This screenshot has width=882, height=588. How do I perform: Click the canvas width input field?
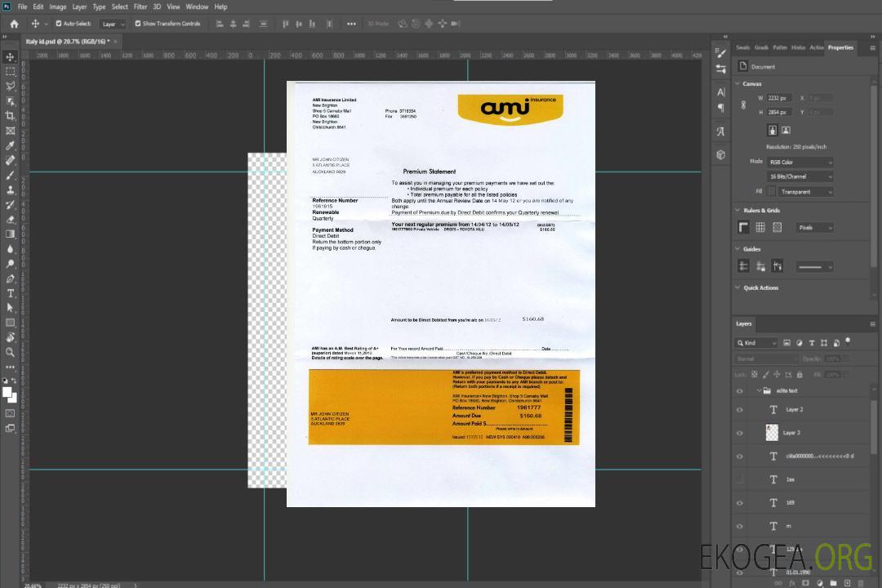[x=779, y=98]
